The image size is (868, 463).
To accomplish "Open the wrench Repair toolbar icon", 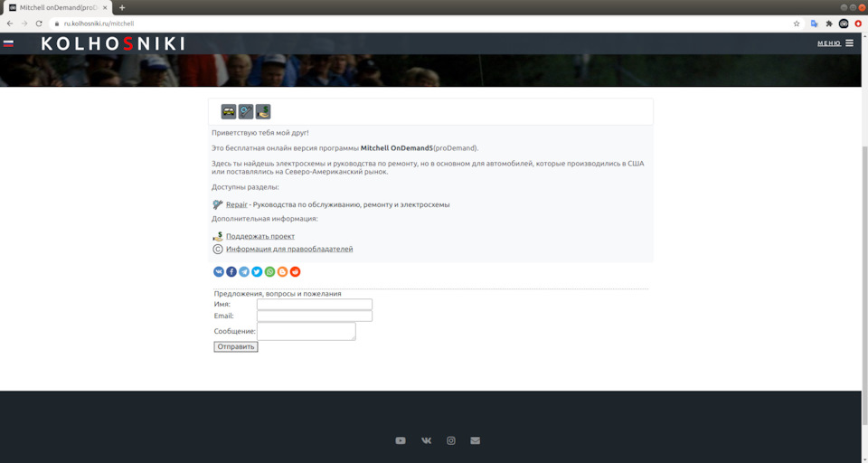I will click(246, 111).
